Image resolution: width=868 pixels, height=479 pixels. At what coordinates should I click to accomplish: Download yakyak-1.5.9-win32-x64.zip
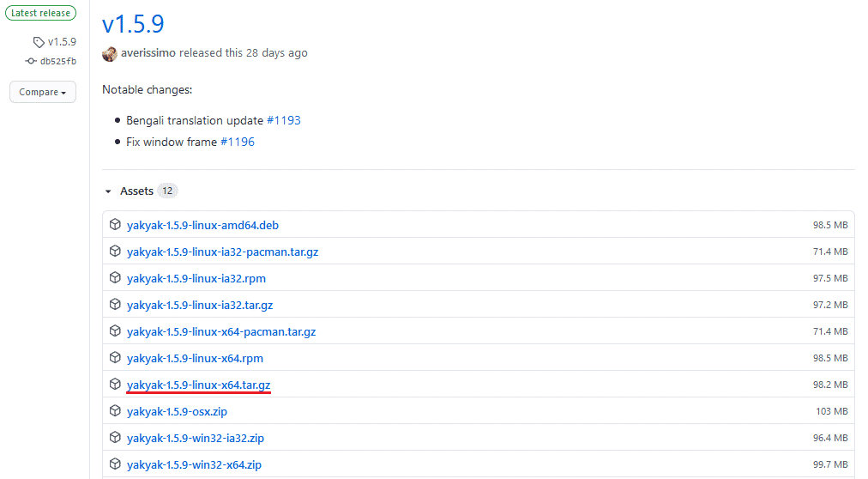[195, 464]
